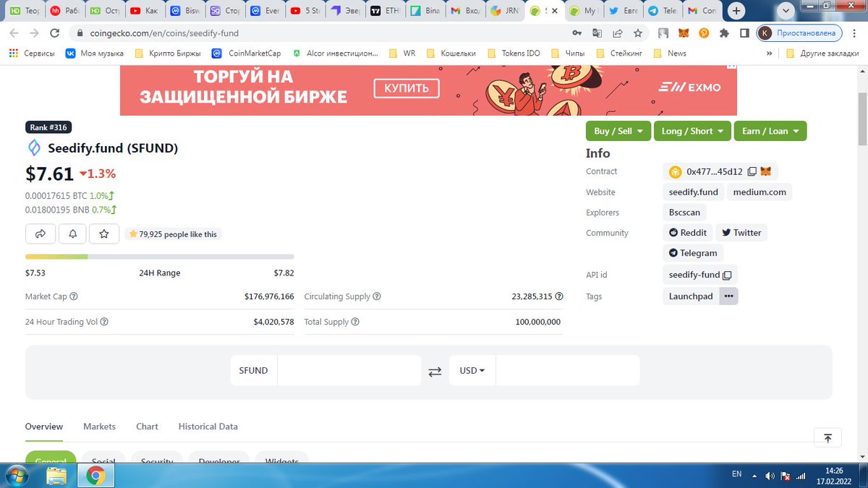Image resolution: width=868 pixels, height=488 pixels.
Task: Open the medium.com link
Action: [759, 192]
